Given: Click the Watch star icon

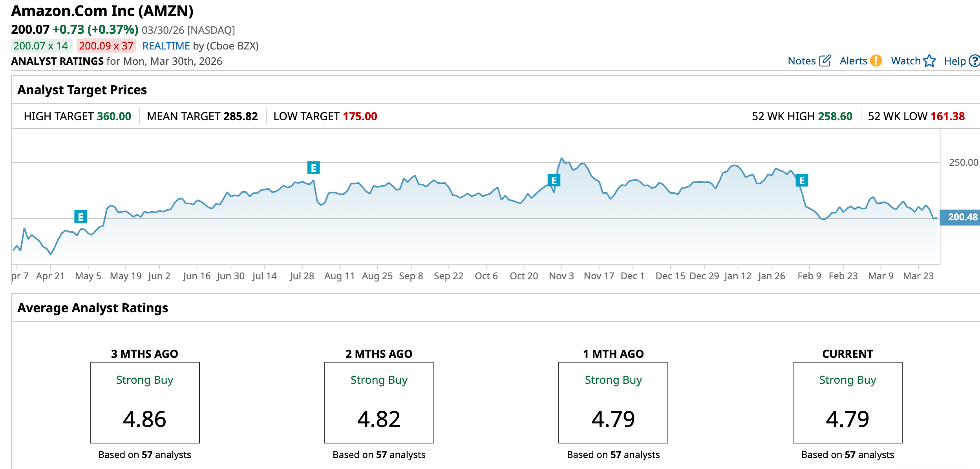Looking at the screenshot, I should [x=929, y=61].
